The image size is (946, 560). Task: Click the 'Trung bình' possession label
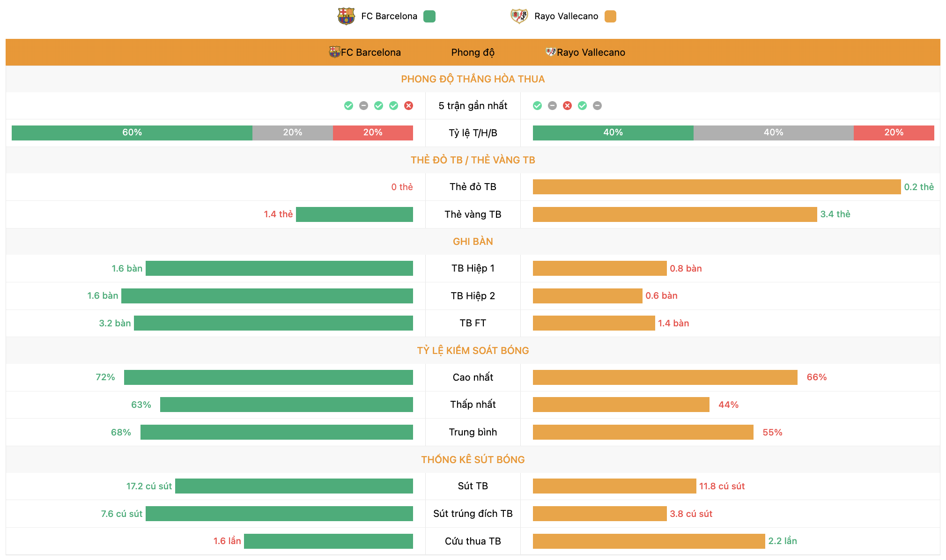click(x=473, y=432)
